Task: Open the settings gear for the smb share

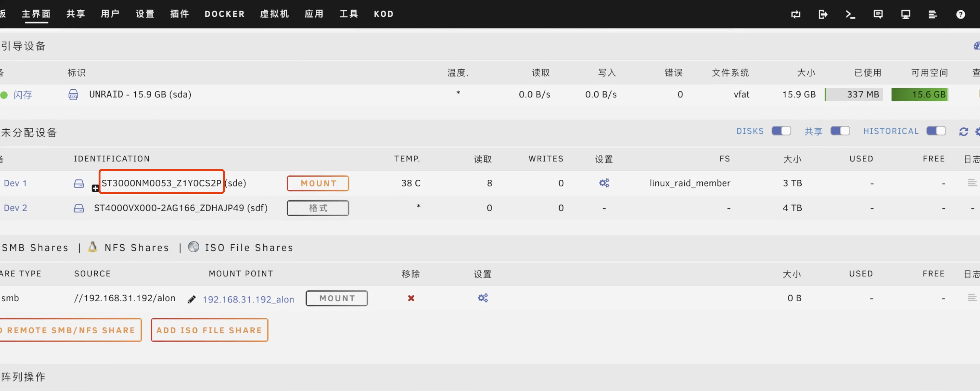Action: (x=482, y=298)
